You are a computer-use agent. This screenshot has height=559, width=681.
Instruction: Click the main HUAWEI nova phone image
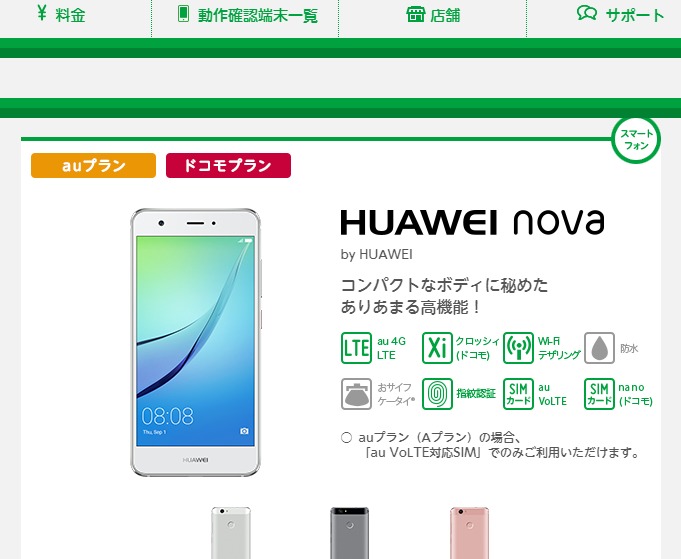click(x=196, y=342)
